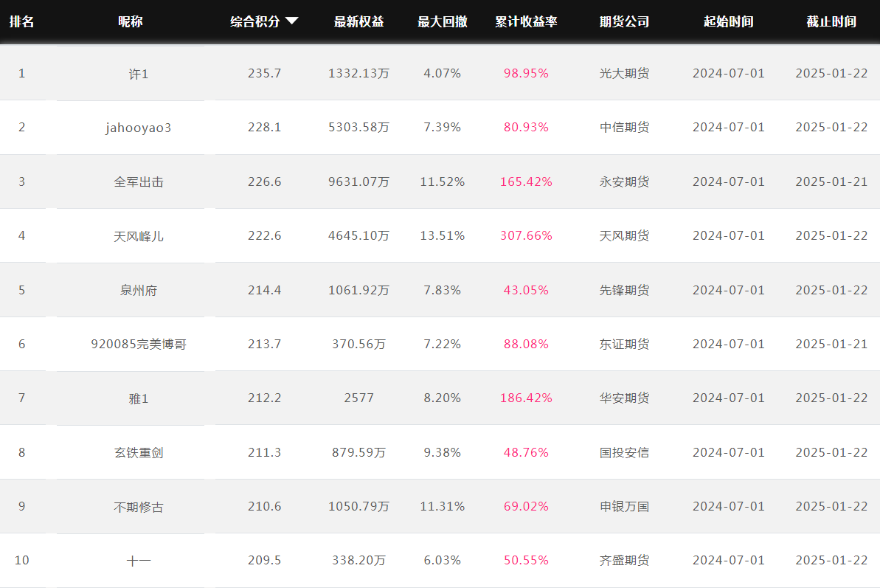
Task: Click drawdown value 4.07%
Action: point(443,74)
